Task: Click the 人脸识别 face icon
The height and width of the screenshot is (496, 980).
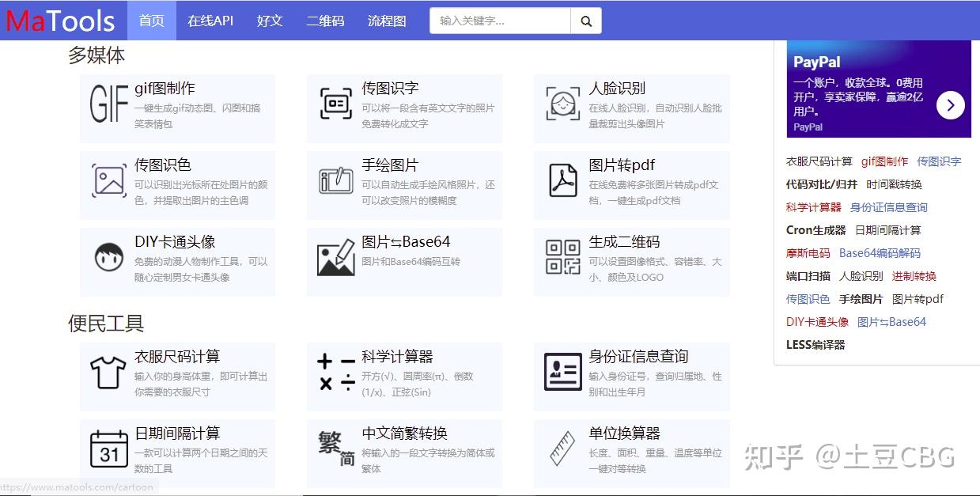Action: [x=563, y=104]
